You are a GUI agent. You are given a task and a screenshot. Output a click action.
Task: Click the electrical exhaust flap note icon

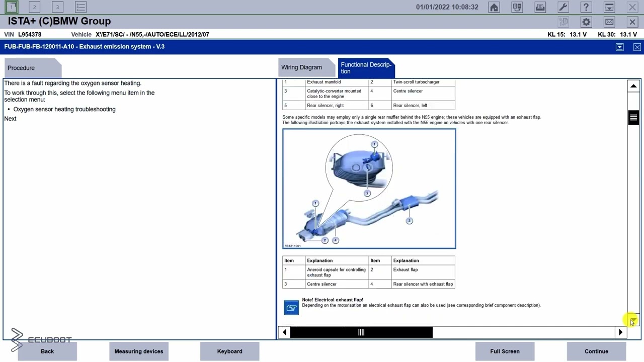tap(291, 308)
